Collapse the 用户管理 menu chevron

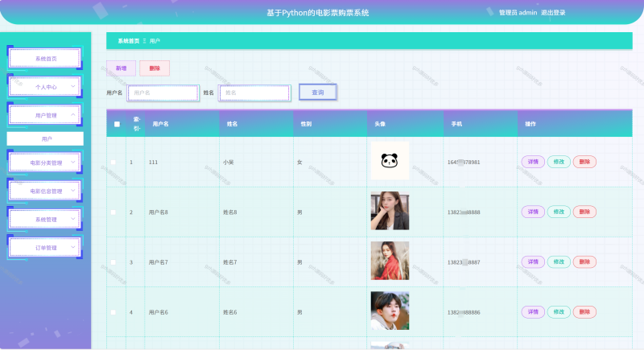pos(73,115)
